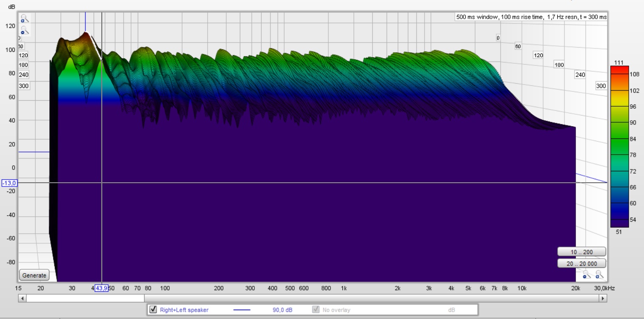The image size is (644, 319).
Task: Click the horizontal scrollbar right arrow
Action: [x=603, y=299]
